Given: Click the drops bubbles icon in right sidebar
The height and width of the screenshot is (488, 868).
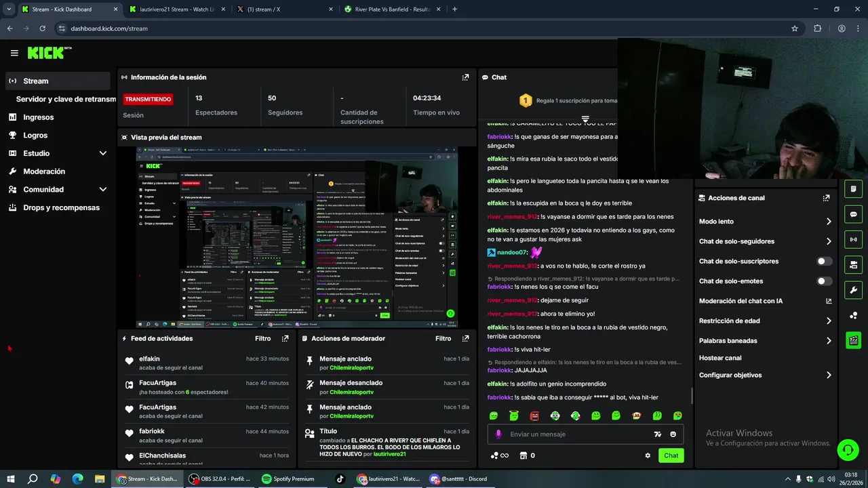Looking at the screenshot, I should click(x=853, y=316).
